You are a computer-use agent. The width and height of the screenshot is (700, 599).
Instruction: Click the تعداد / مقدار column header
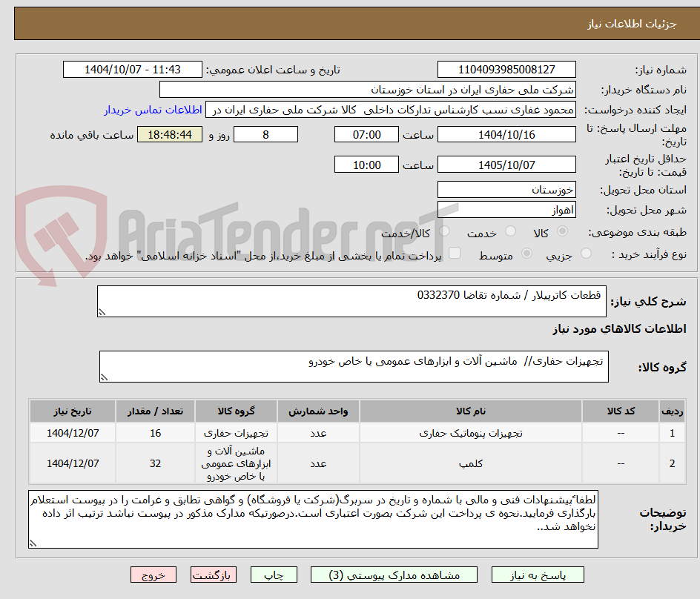click(155, 411)
